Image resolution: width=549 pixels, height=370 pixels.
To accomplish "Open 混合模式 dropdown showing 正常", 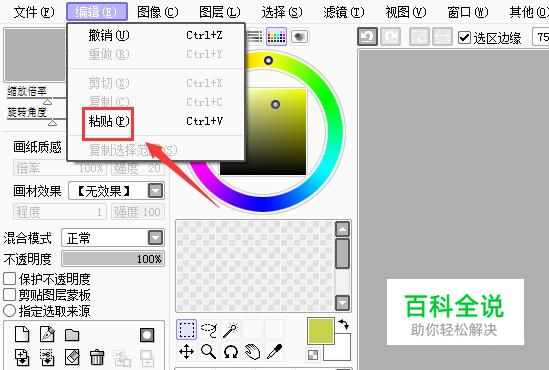I will (113, 238).
